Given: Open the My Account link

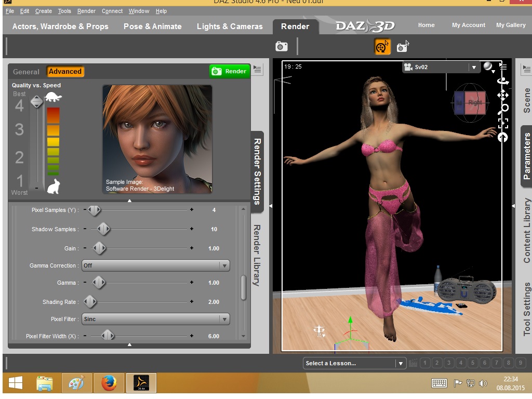Looking at the screenshot, I should click(469, 25).
